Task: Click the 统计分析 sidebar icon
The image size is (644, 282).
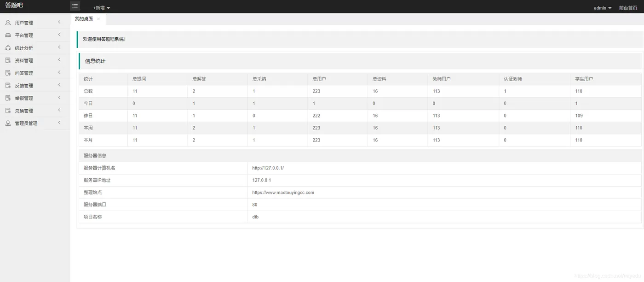Action: coord(8,47)
